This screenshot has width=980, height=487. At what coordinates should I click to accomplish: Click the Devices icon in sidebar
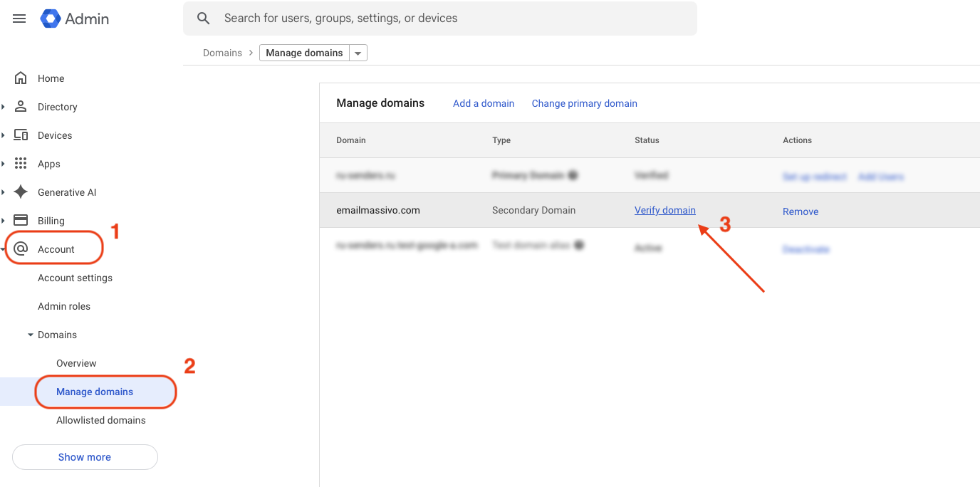(x=21, y=135)
